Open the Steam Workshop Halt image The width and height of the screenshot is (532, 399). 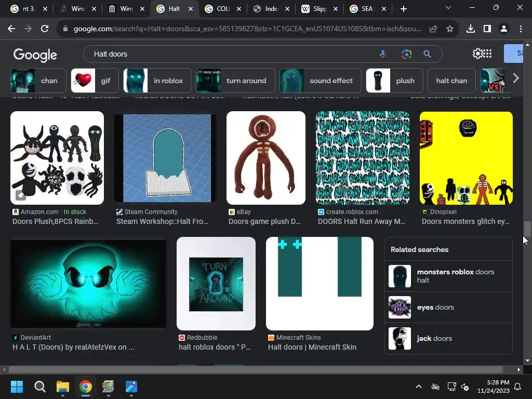[x=165, y=158]
